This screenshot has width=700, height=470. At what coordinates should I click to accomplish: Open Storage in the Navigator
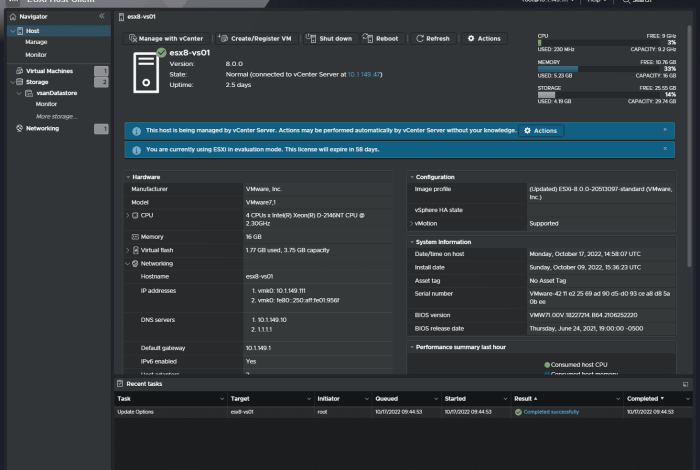(37, 82)
